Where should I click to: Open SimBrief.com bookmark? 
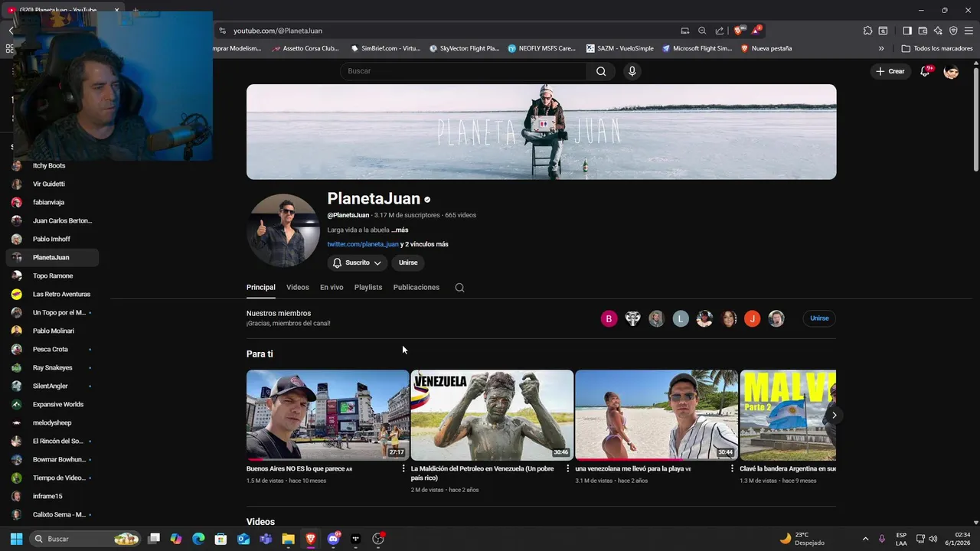coord(385,48)
